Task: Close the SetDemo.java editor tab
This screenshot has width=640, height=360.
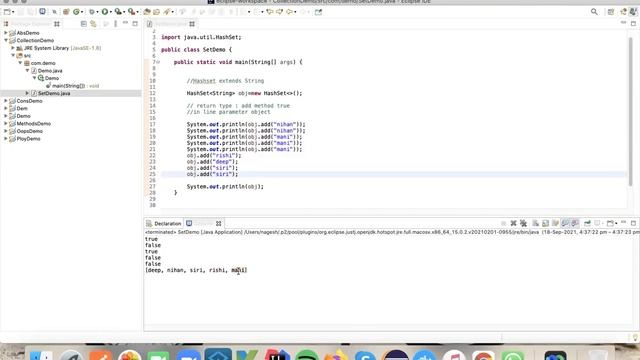Action: (x=192, y=24)
